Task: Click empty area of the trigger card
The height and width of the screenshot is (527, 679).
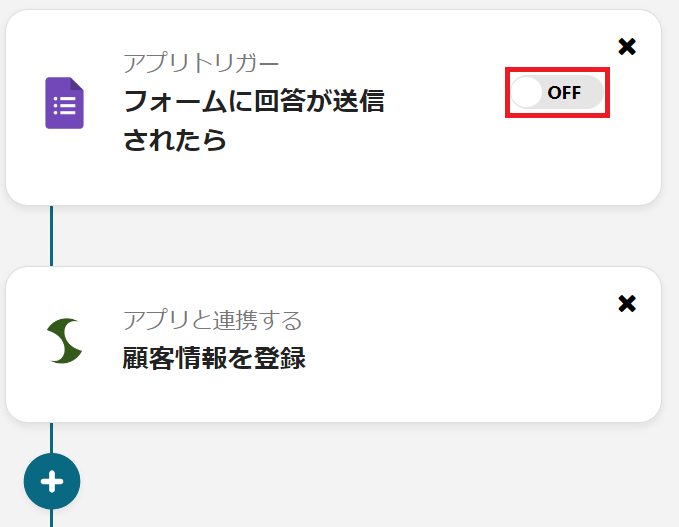Action: (x=450, y=165)
